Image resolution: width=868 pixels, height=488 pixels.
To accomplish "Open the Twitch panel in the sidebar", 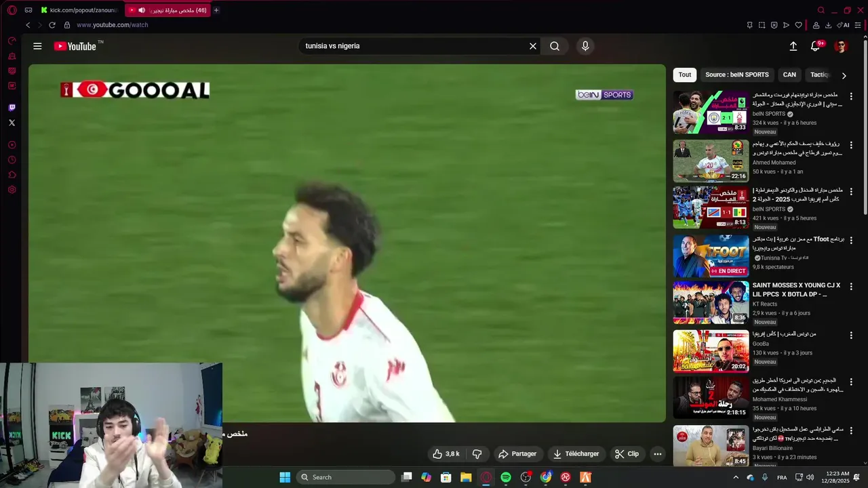I will pos(12,108).
